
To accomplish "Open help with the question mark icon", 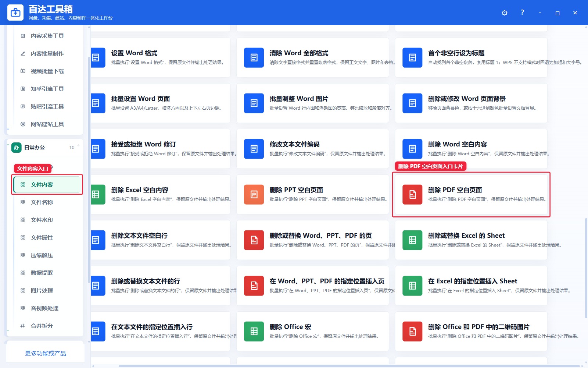I will point(522,13).
